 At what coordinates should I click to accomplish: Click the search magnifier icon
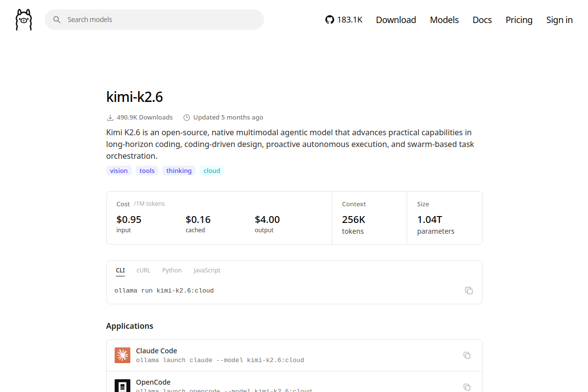57,20
